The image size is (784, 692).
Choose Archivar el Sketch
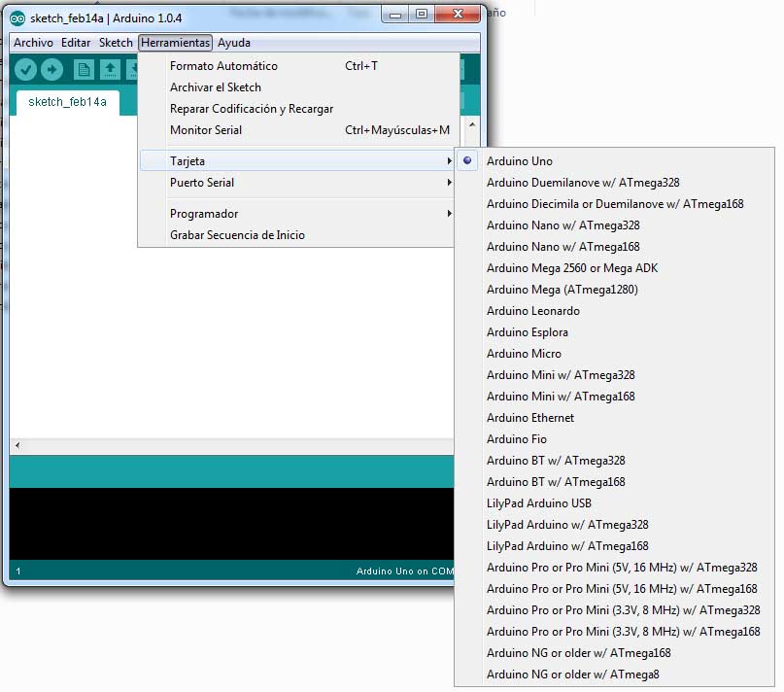point(297,87)
